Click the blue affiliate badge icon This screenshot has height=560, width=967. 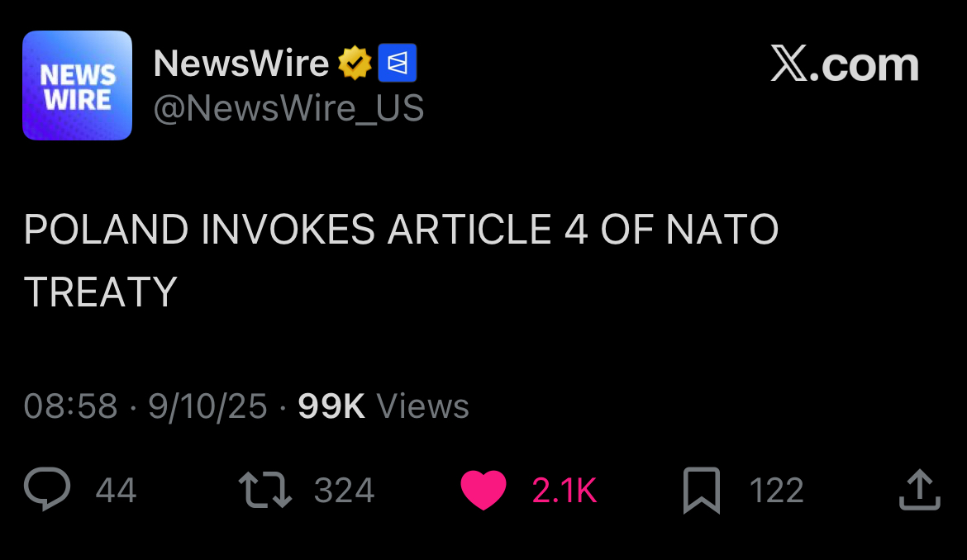398,63
